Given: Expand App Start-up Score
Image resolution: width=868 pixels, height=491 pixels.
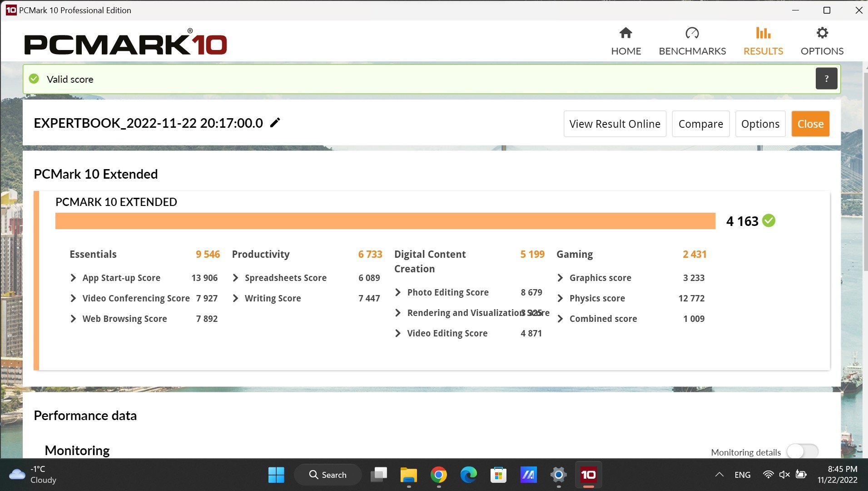Looking at the screenshot, I should click(73, 278).
